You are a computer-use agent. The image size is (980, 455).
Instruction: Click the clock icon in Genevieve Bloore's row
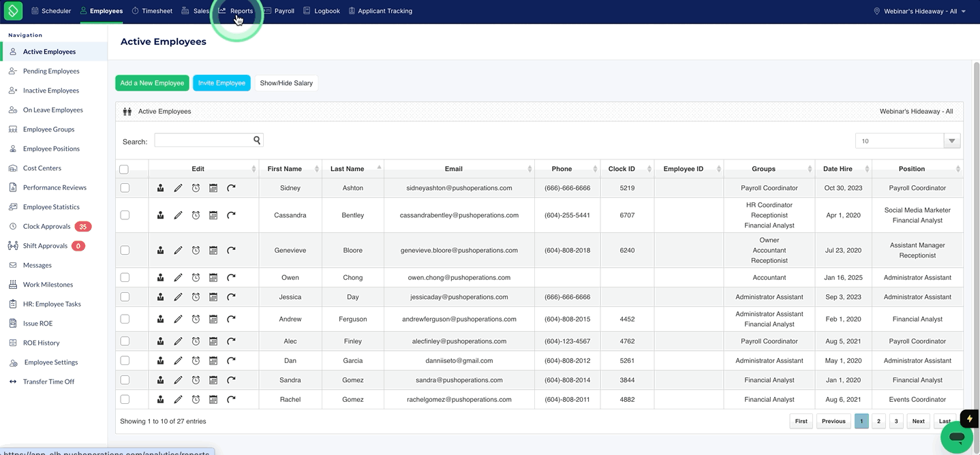(x=196, y=251)
